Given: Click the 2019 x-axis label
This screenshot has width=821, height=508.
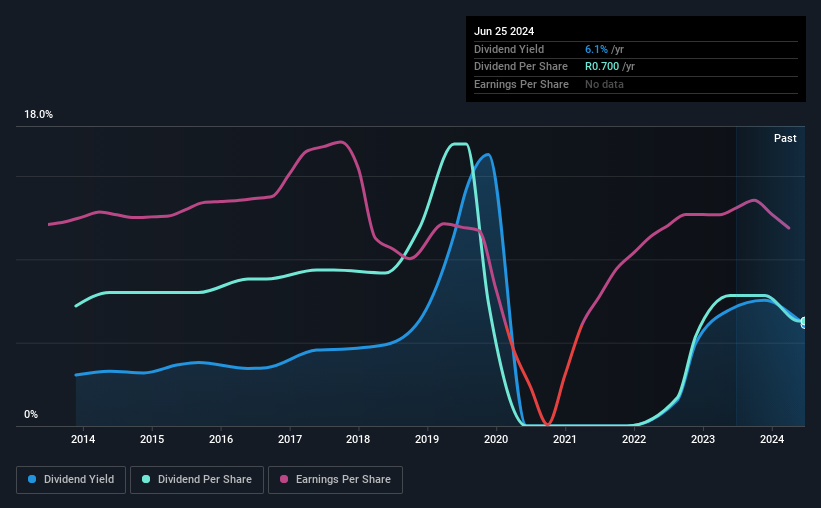Looking at the screenshot, I should coord(427,439).
